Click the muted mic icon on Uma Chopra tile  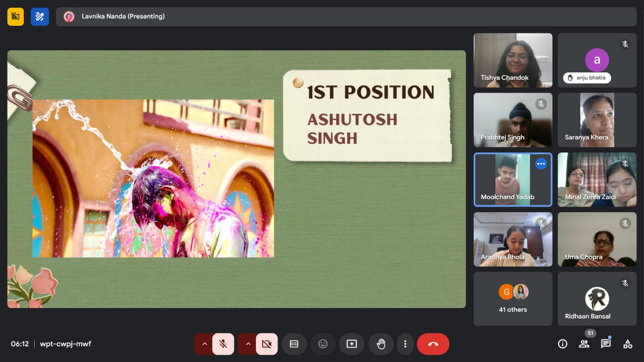pos(625,223)
